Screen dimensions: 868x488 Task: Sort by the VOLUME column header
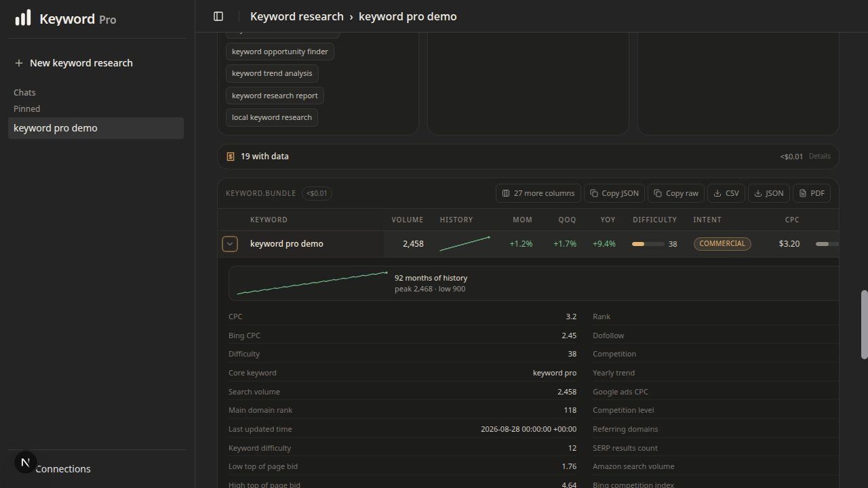pos(407,220)
